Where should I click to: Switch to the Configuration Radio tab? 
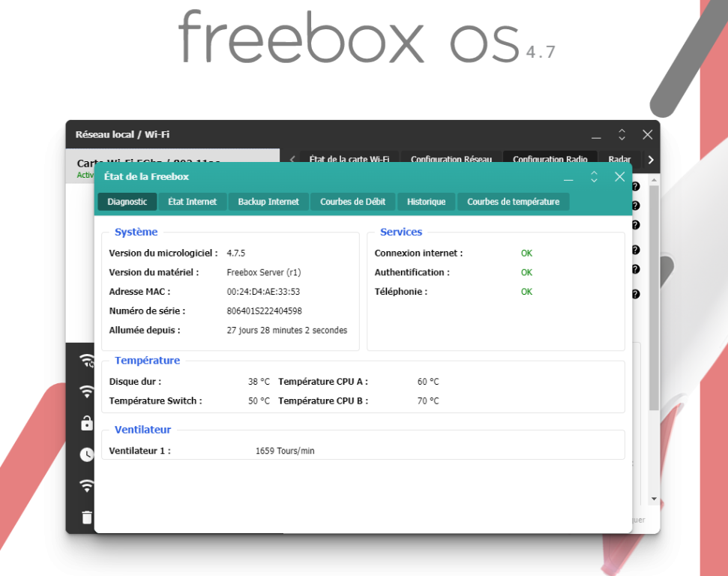click(x=550, y=157)
